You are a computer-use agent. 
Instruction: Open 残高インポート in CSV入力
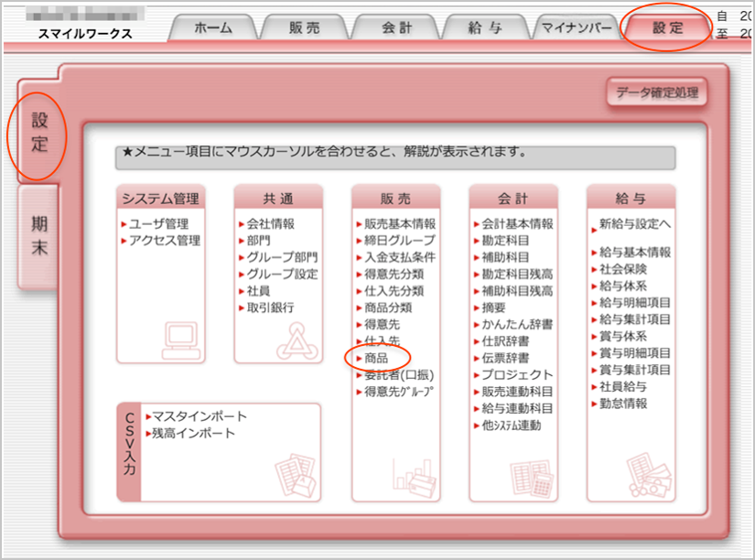[x=194, y=434]
